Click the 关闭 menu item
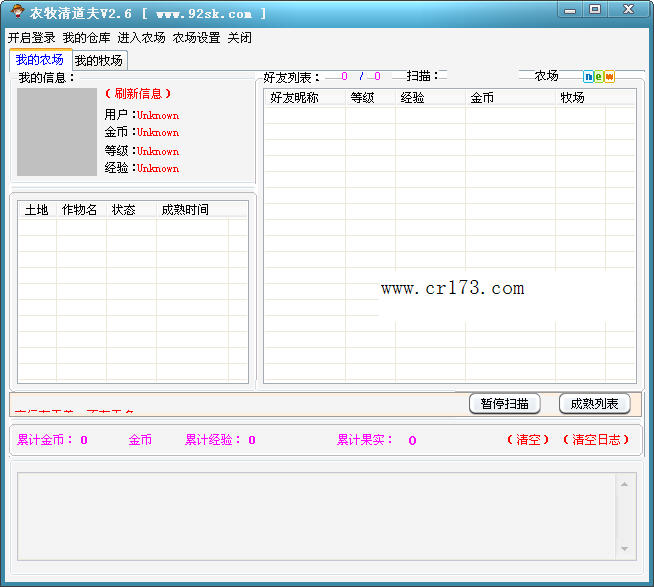 [x=240, y=38]
